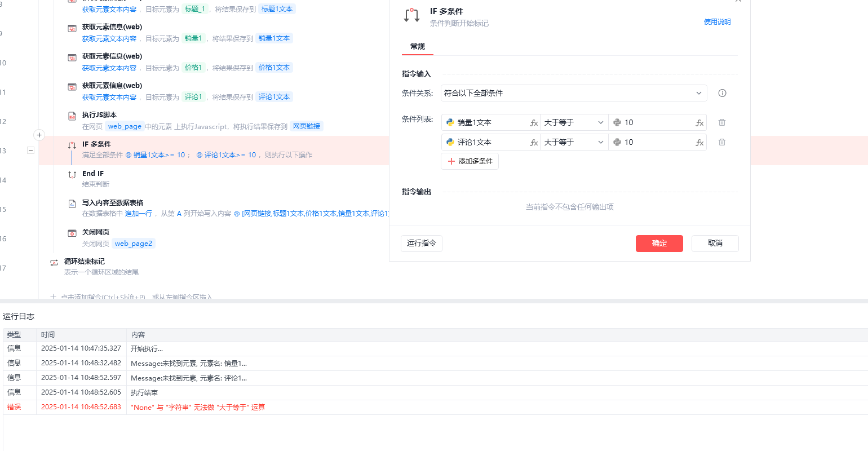Select the End IF step title
This screenshot has height=451, width=868.
[x=93, y=174]
